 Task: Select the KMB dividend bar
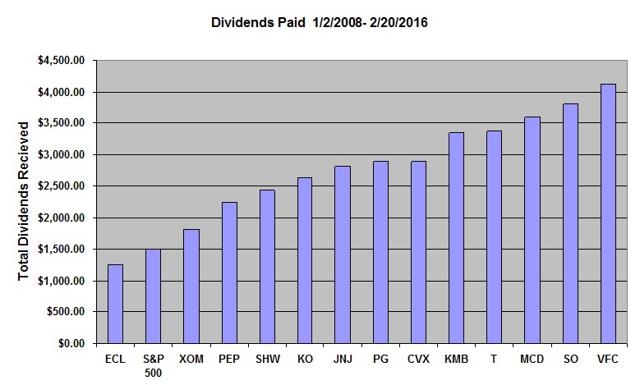tap(456, 238)
